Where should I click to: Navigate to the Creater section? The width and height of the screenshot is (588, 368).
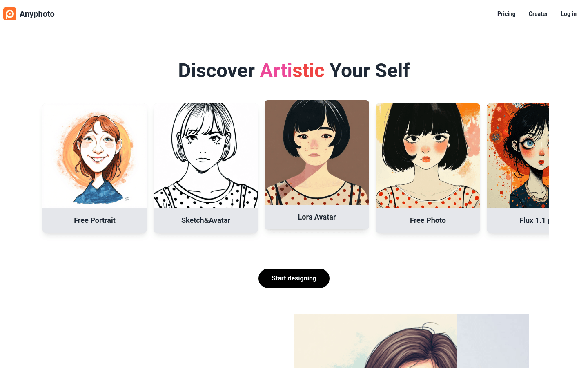click(538, 13)
